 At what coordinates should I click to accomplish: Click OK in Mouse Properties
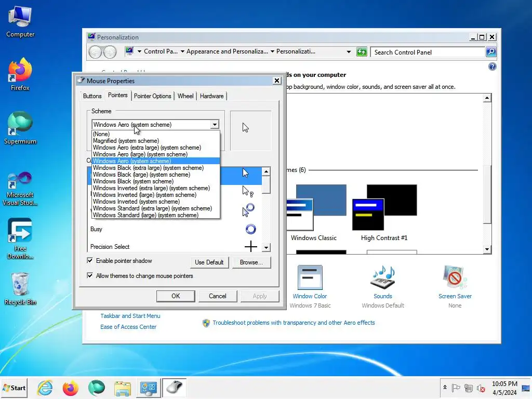(x=176, y=296)
